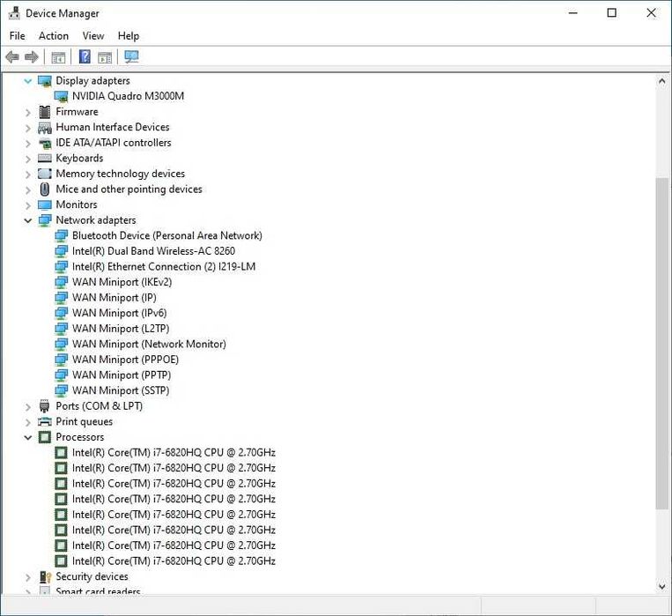Select the NVIDIA Quadro M3000M label
This screenshot has height=616, width=672.
[128, 96]
